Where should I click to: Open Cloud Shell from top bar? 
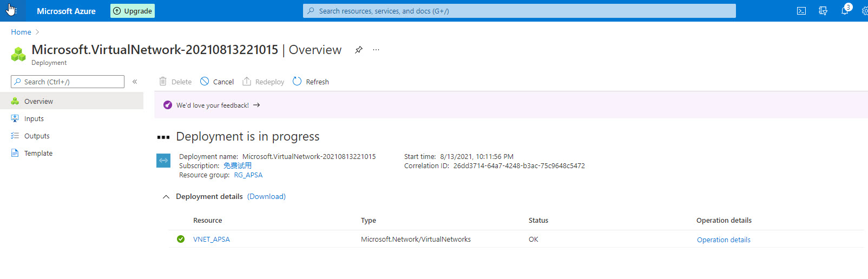(801, 11)
